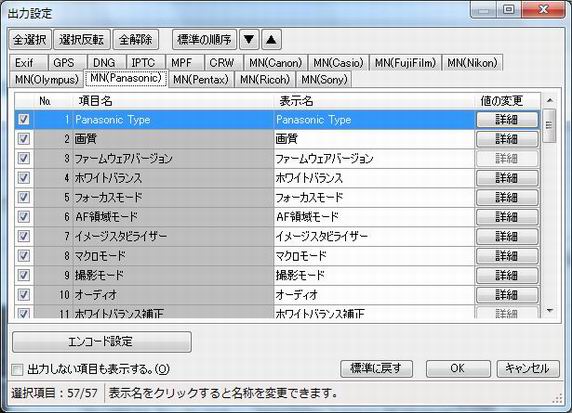572x413 pixels.
Task: Click the フォーカスモード display name cell
Action: click(x=374, y=197)
